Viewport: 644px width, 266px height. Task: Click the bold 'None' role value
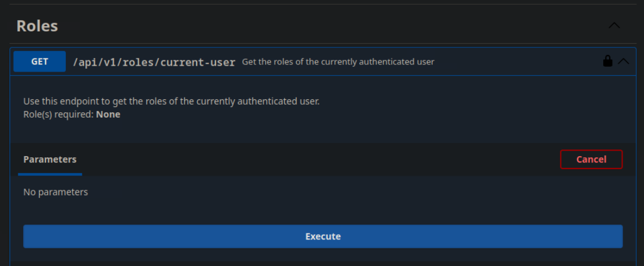[x=108, y=115]
